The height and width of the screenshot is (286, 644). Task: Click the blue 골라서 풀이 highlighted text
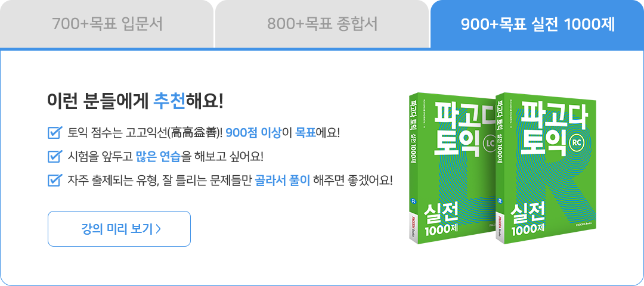283,180
